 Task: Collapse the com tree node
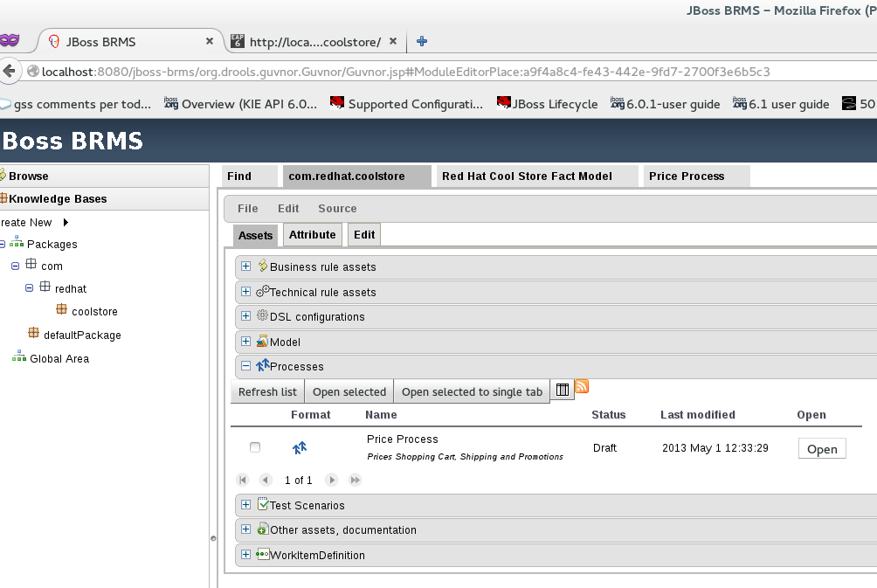click(x=15, y=266)
